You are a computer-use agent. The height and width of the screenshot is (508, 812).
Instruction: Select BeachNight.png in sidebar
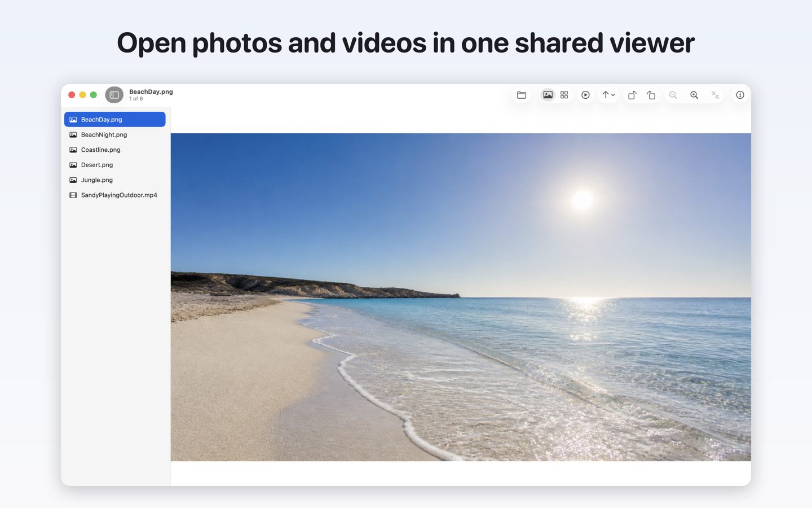[115, 134]
